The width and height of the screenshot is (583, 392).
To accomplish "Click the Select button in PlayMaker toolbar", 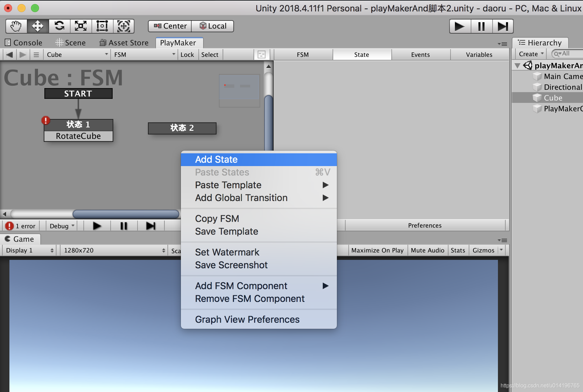I will (x=210, y=54).
